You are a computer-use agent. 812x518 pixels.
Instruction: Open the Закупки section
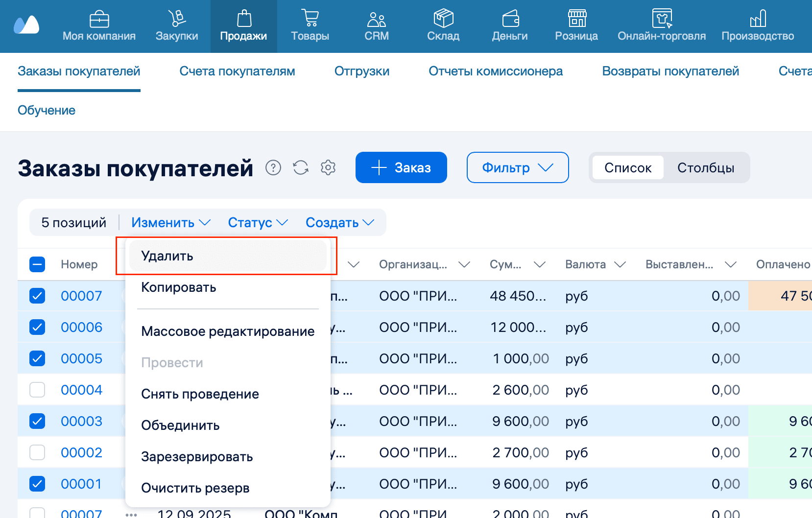(177, 26)
